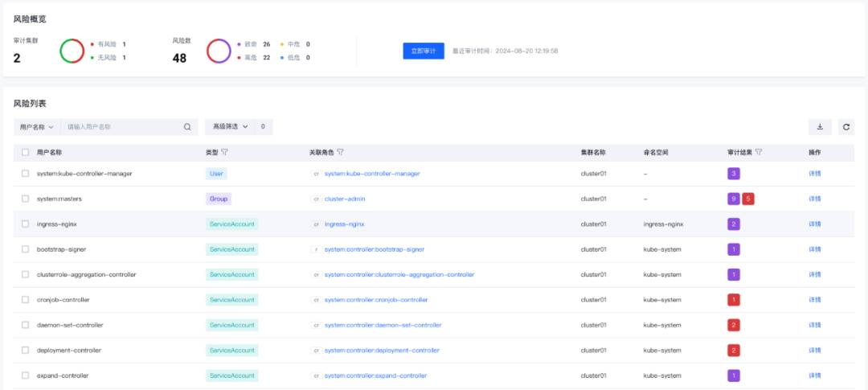Viewport: 868px width, 390px height.
Task: Click the 集群名称 column header
Action: point(593,152)
